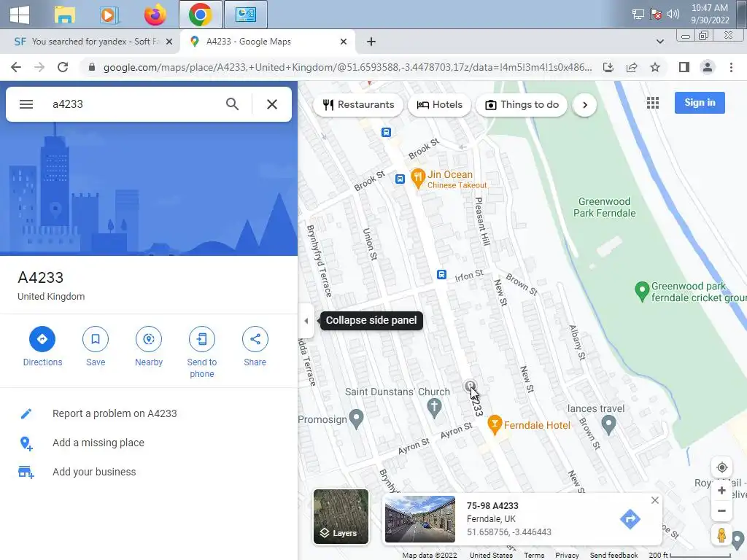Click the Street View pegman
747x560 pixels.
[x=721, y=534]
